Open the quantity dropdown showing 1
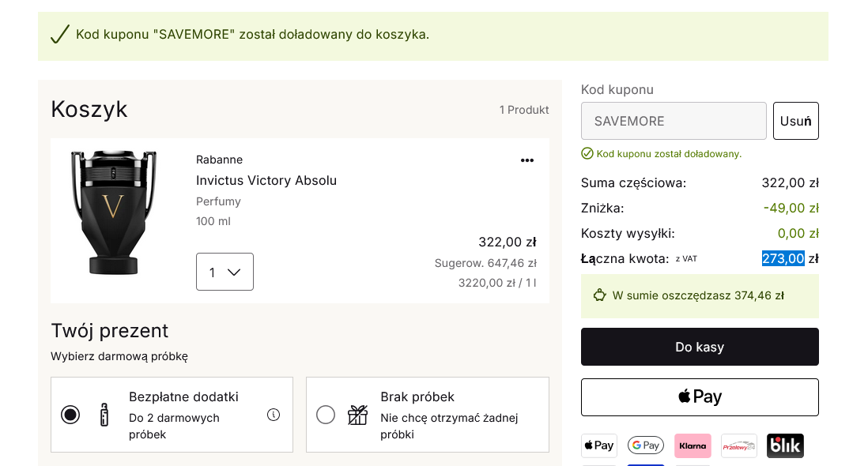Viewport: 868px width, 466px height. [225, 272]
